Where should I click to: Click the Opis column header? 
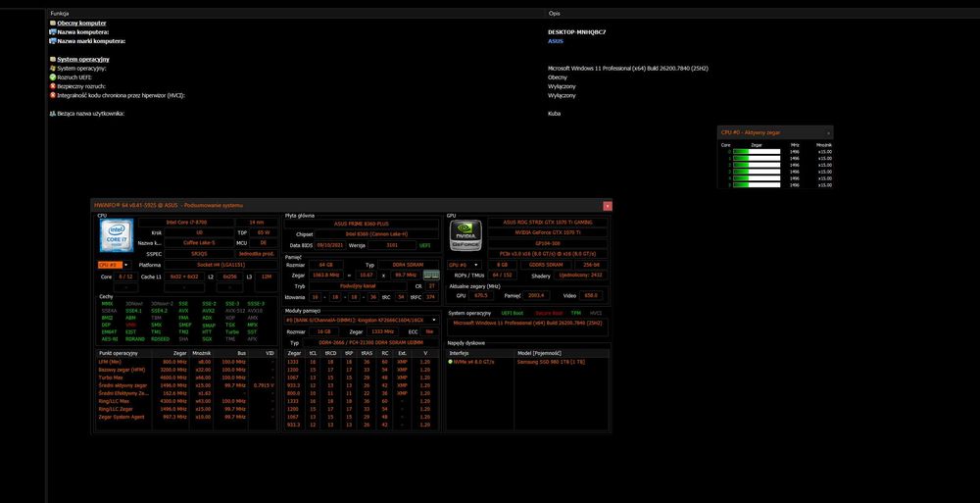pyautogui.click(x=555, y=13)
